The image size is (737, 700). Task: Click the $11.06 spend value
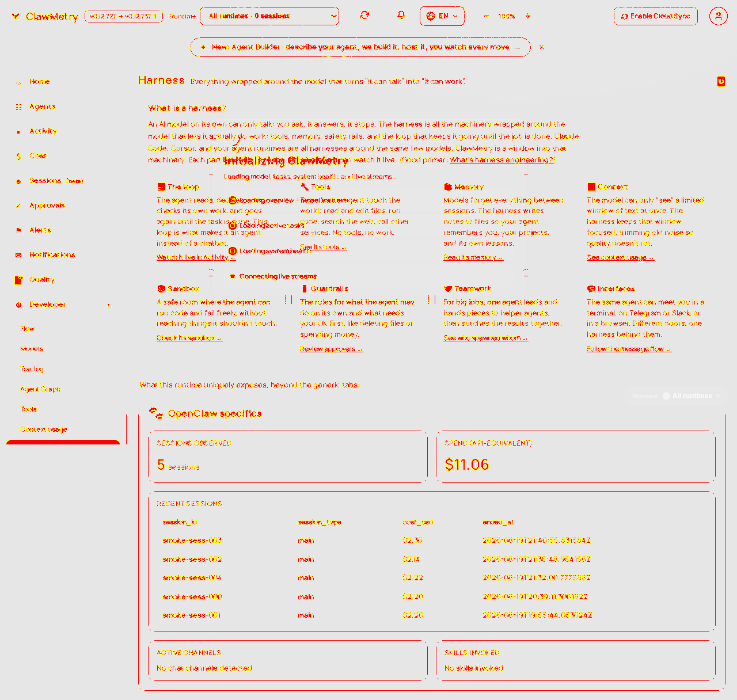(x=467, y=465)
